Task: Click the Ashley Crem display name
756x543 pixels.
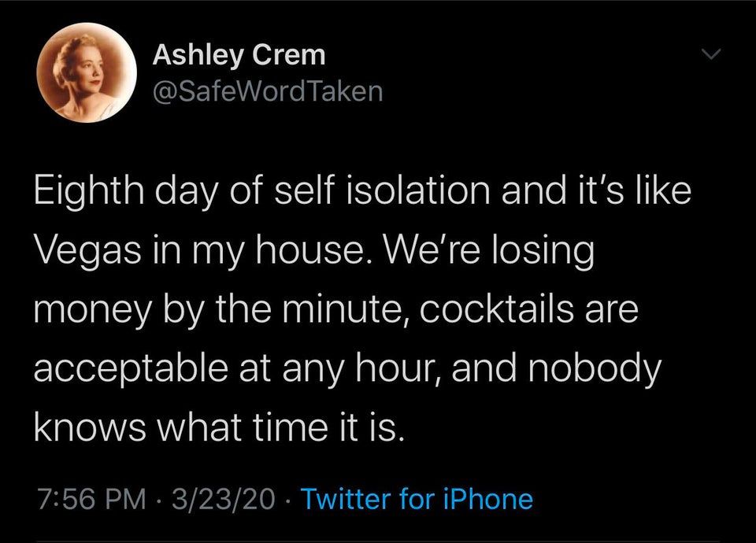Action: (239, 55)
